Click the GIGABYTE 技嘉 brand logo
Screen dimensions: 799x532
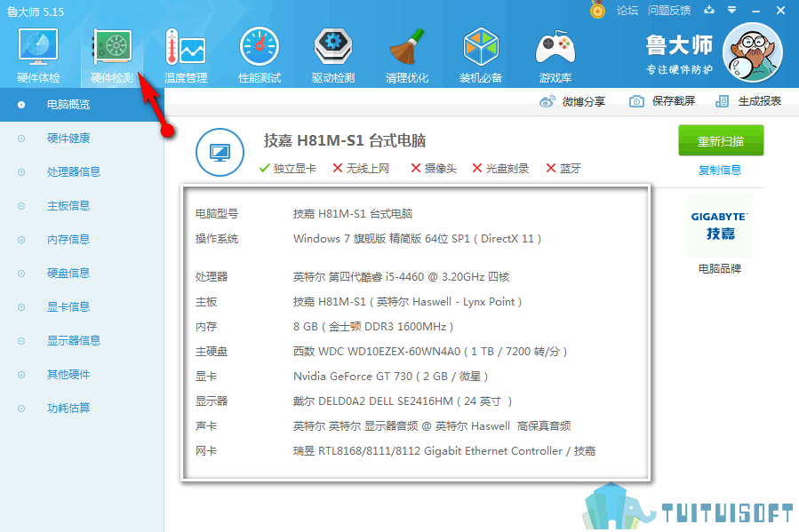(x=720, y=225)
